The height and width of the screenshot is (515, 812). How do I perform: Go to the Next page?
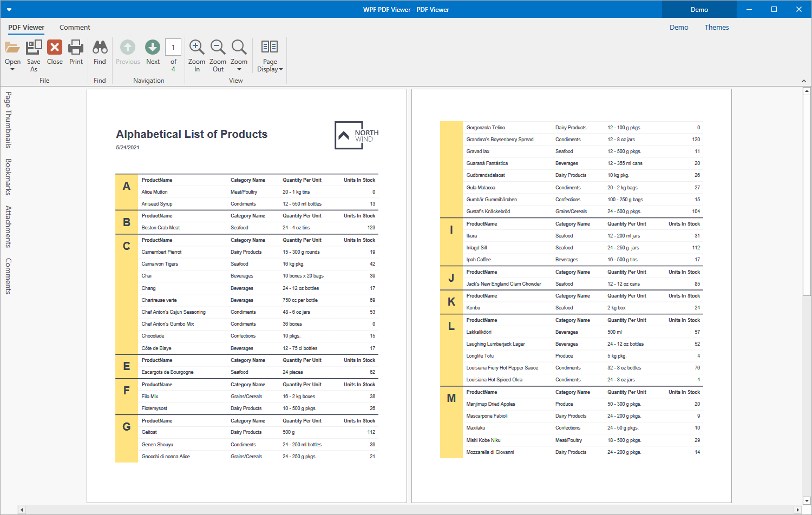153,48
